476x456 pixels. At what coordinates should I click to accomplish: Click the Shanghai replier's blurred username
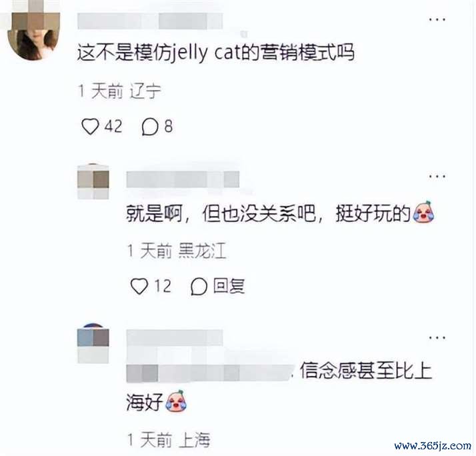[175, 337]
